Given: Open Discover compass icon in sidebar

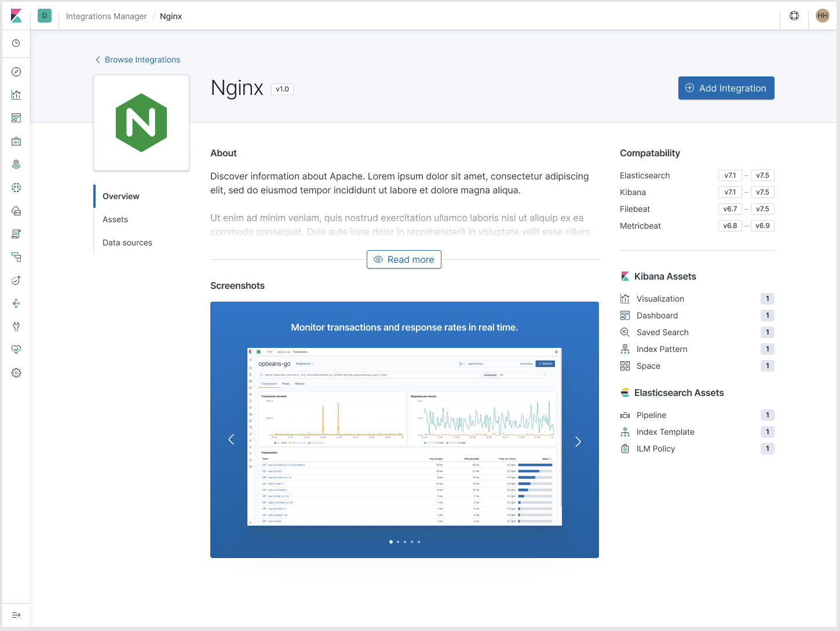Looking at the screenshot, I should pyautogui.click(x=16, y=72).
